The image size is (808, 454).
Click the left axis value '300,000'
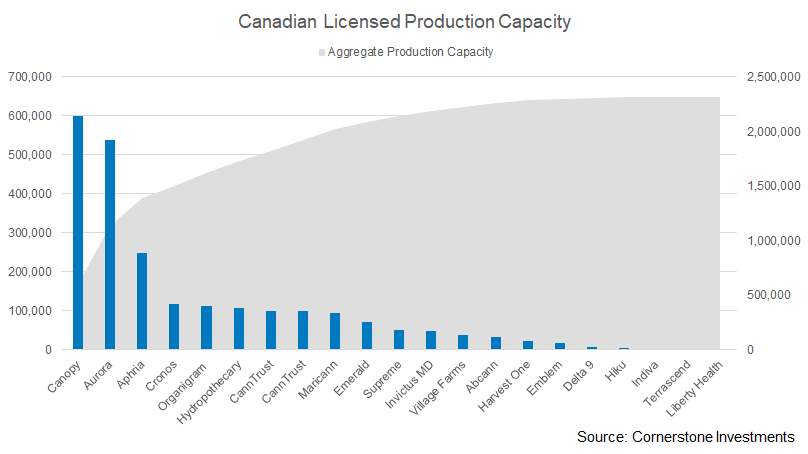pos(30,233)
